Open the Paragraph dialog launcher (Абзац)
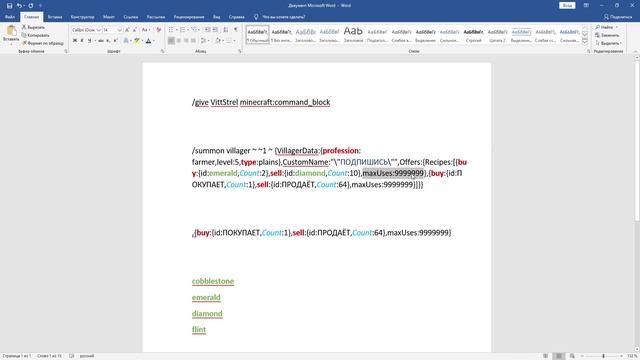Image resolution: width=640 pixels, height=360 pixels. (240, 51)
